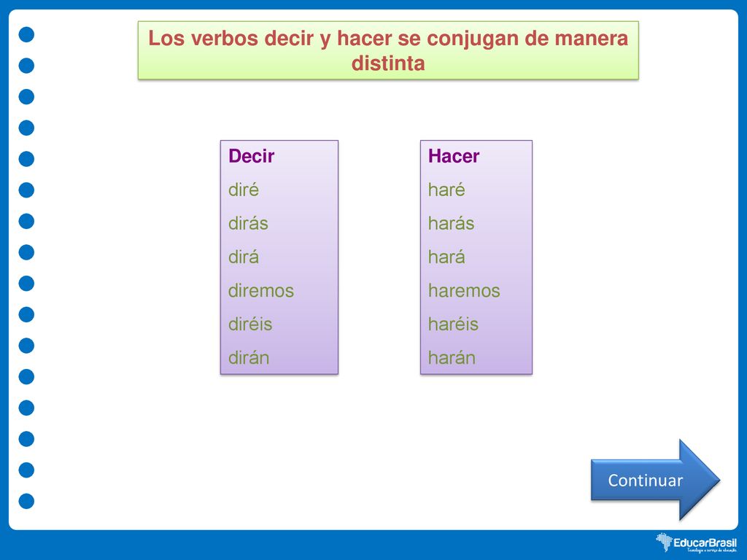Click the word dirás
Screen dimensions: 747x560
248,223
